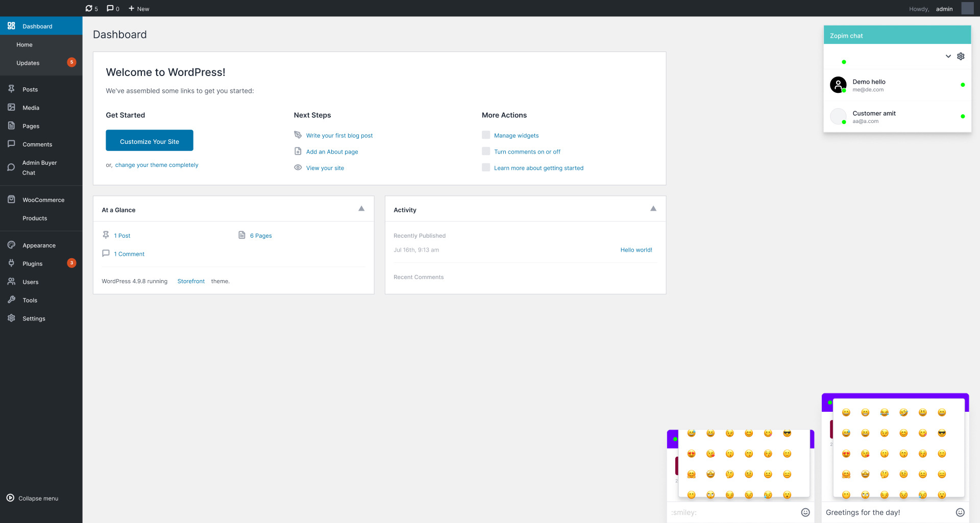Tick the Turn comments on or off checkbox
The width and height of the screenshot is (980, 523).
pyautogui.click(x=485, y=151)
